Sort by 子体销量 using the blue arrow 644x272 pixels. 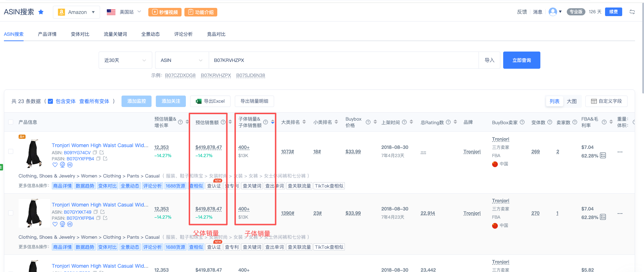pos(273,122)
